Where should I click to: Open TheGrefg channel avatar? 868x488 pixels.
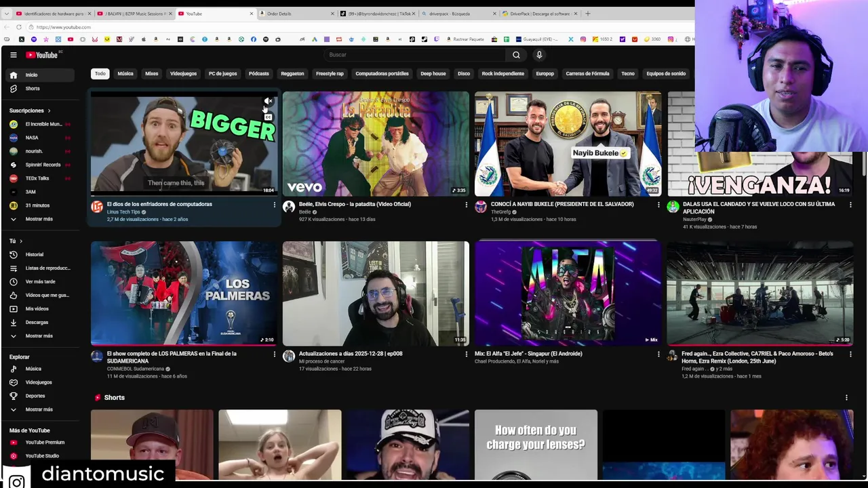[481, 207]
